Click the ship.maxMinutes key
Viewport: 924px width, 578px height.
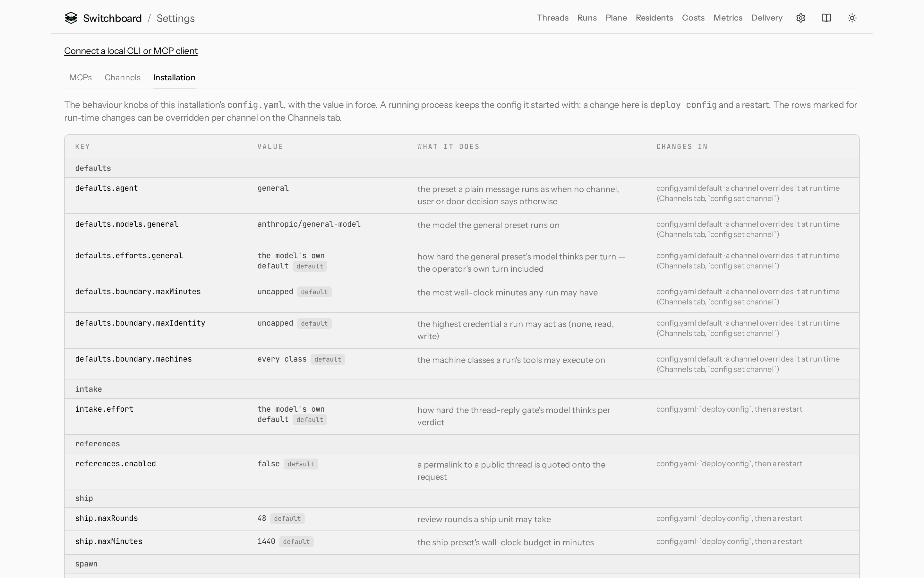[x=109, y=541]
